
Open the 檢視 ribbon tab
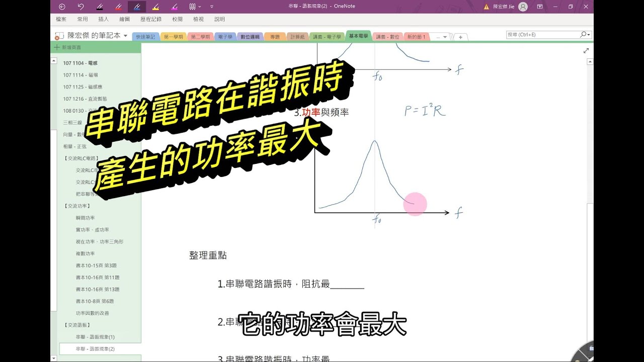pos(198,19)
